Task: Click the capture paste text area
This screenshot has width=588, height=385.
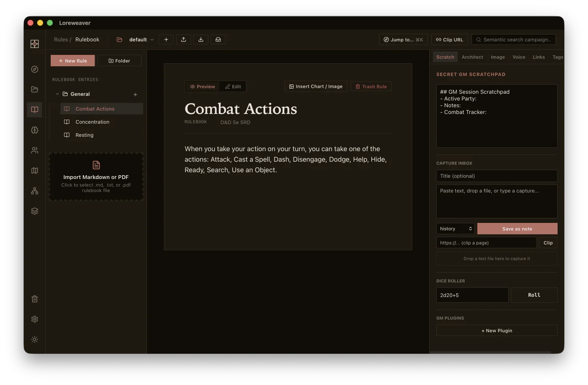Action: [x=497, y=201]
